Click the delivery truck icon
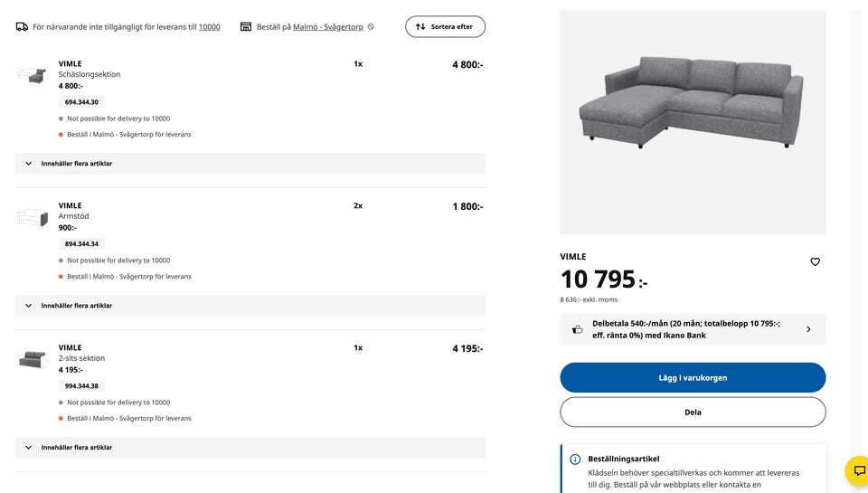868x493 pixels. tap(22, 27)
